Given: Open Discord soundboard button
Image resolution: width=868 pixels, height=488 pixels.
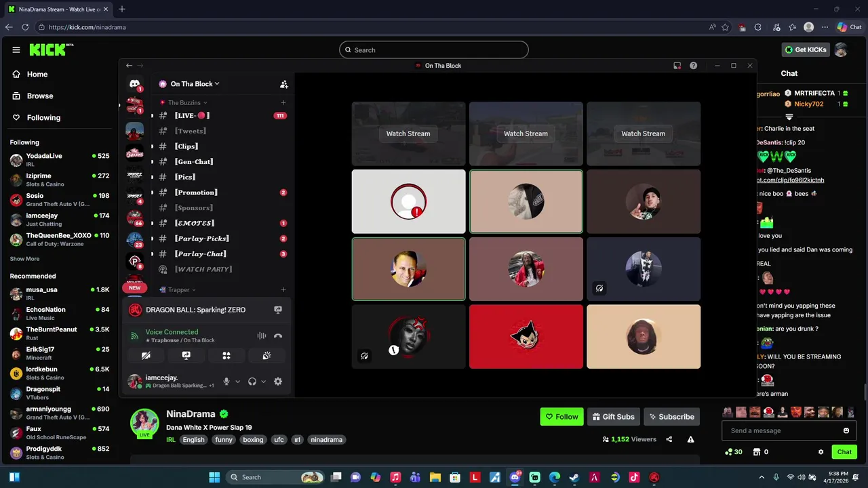Looking at the screenshot, I should (267, 355).
